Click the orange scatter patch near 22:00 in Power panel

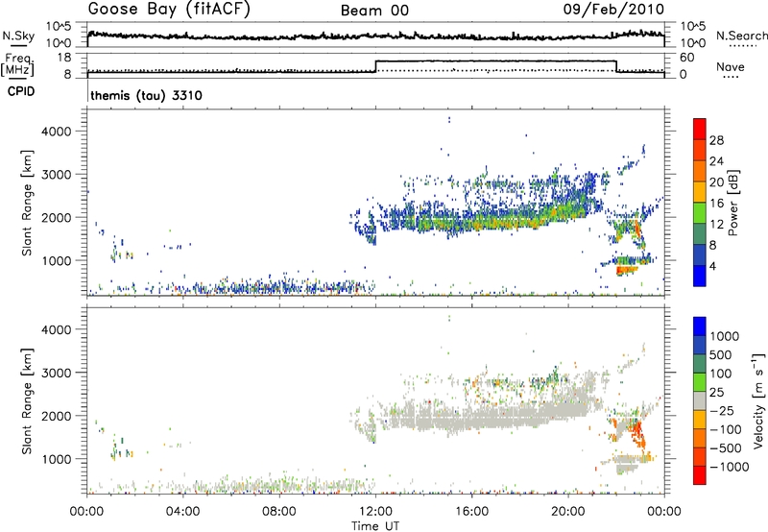coord(627,270)
